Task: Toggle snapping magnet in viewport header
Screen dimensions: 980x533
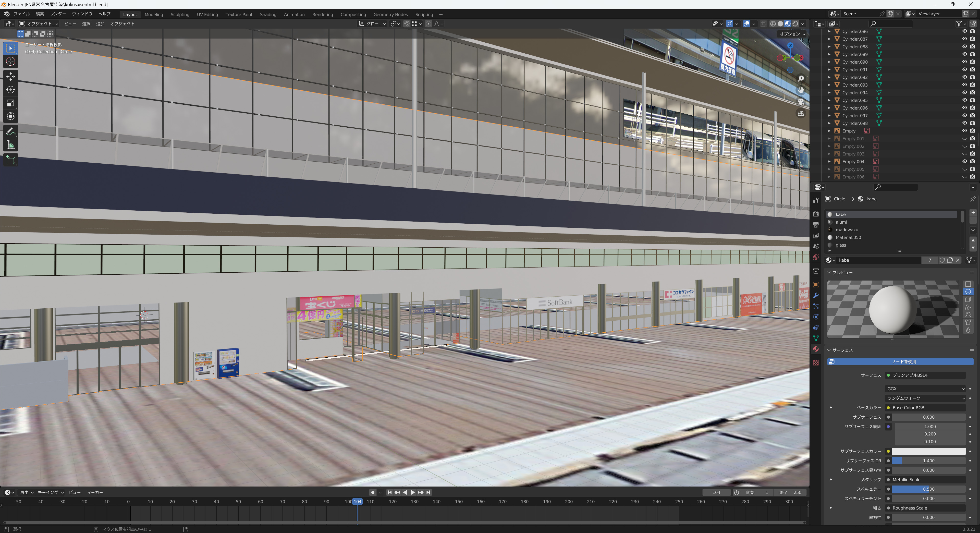Action: pos(407,23)
